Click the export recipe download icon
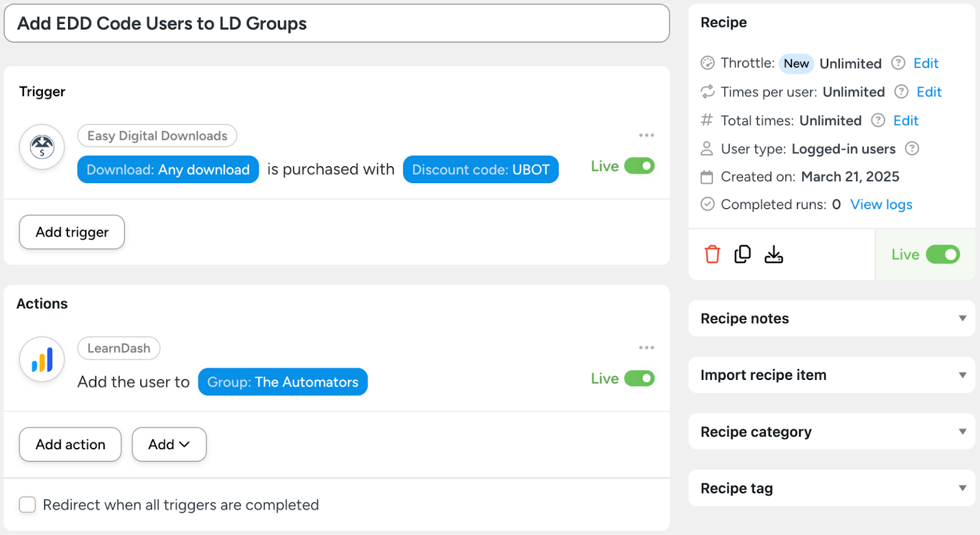The height and width of the screenshot is (535, 980). (774, 254)
